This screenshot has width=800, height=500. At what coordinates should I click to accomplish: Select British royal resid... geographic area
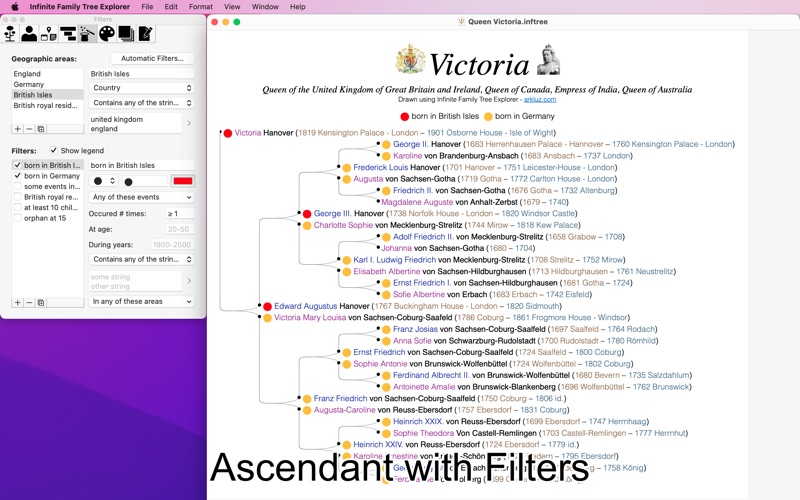coord(47,105)
